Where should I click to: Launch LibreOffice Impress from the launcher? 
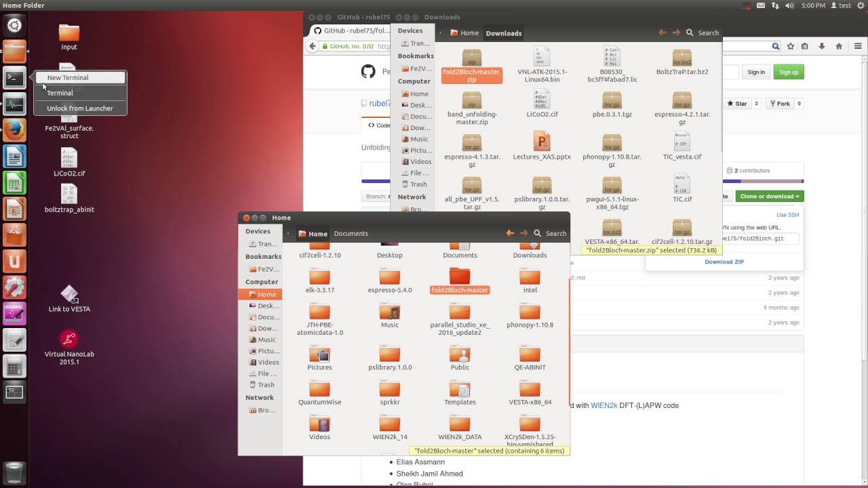tap(14, 208)
